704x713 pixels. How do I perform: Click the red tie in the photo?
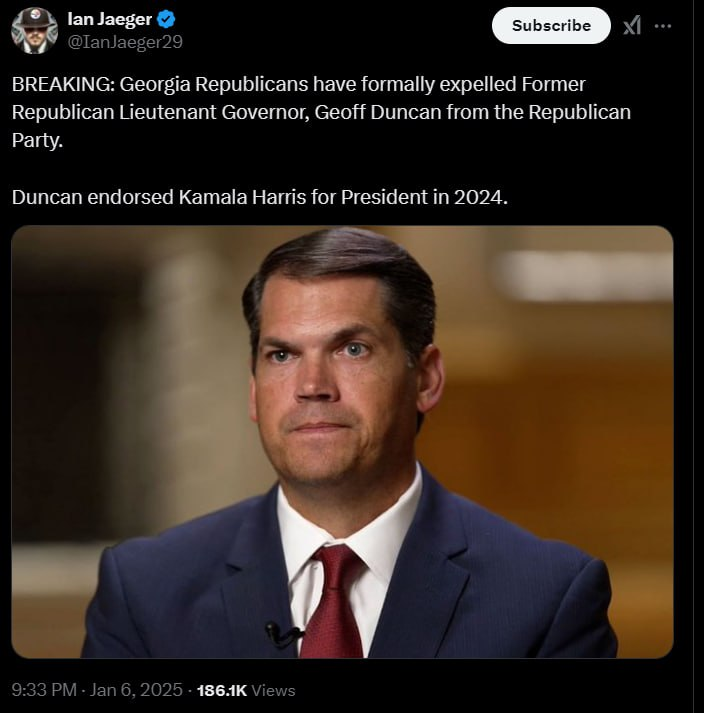click(334, 600)
